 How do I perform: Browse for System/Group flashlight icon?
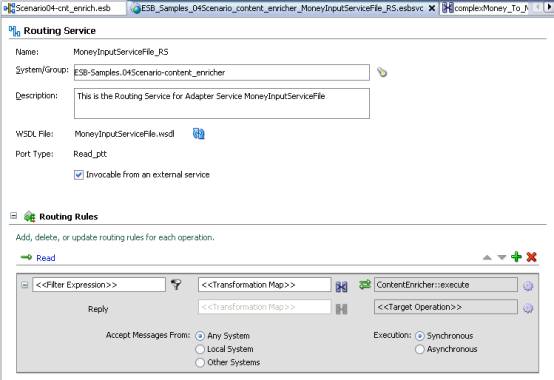[382, 72]
